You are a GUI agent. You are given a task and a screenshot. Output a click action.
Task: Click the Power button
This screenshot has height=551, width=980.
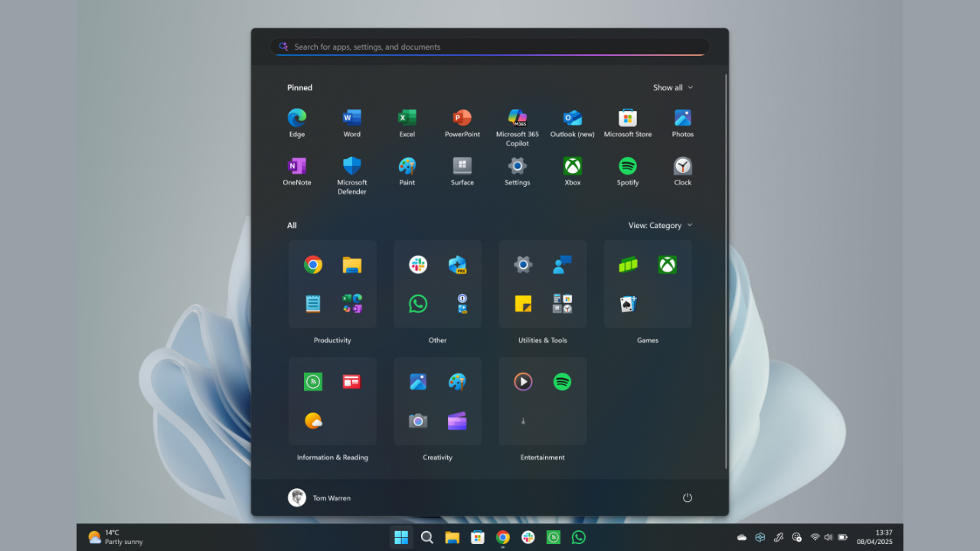coord(688,497)
